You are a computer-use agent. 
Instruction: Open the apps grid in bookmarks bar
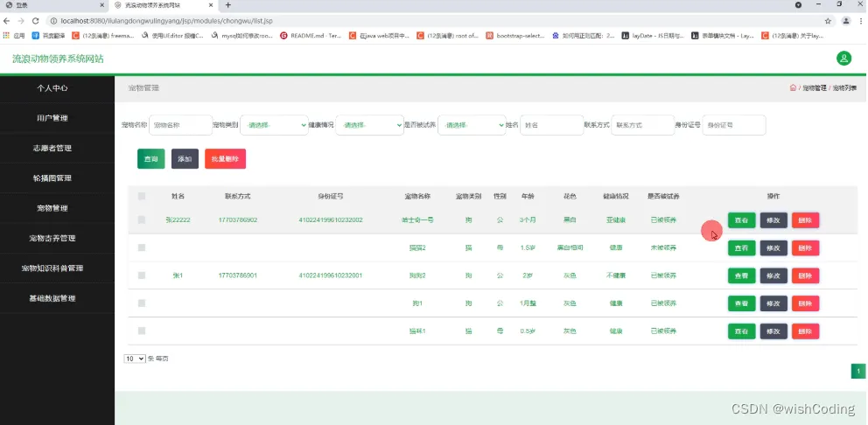[7, 35]
